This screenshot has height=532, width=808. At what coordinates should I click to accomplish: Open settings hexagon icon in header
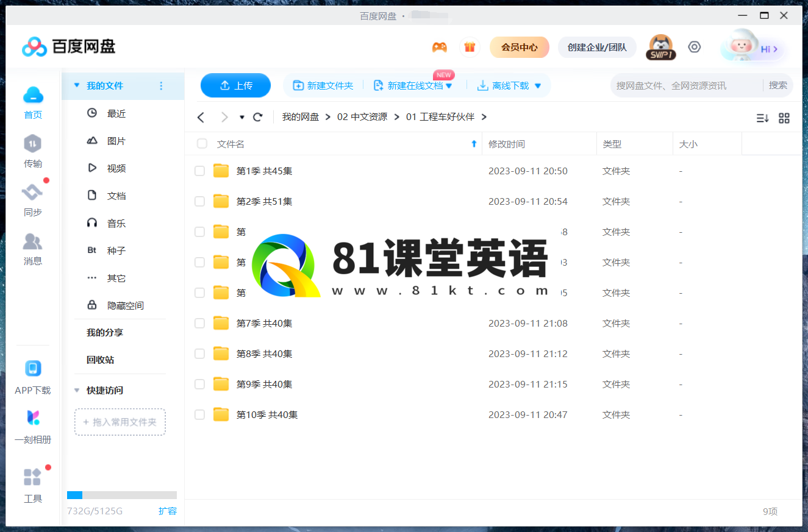694,47
